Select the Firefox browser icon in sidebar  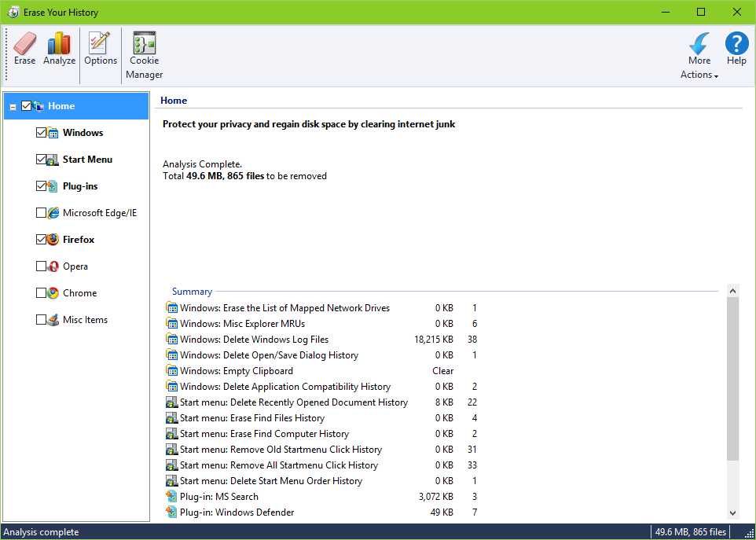(x=53, y=240)
